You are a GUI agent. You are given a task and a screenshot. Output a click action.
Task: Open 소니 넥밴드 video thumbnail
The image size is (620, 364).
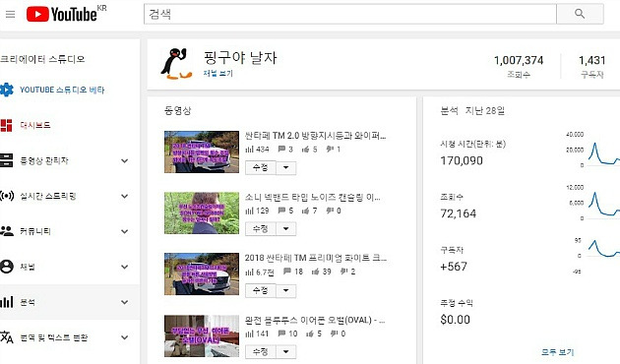coord(202,213)
